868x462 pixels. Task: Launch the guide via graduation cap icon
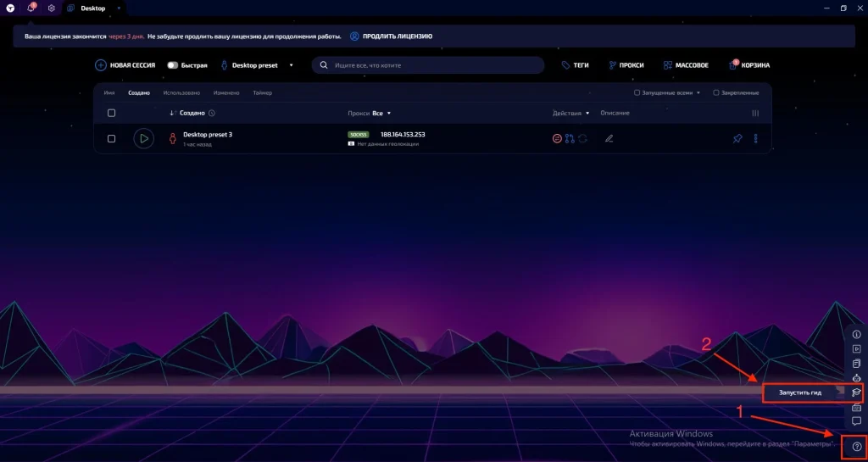pos(856,392)
